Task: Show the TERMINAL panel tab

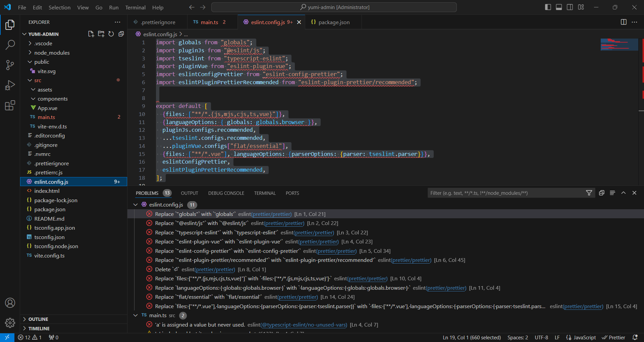Action: click(265, 193)
